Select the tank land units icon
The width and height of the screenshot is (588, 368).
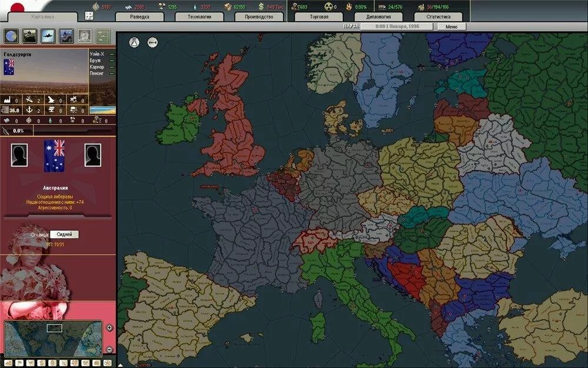(29, 36)
